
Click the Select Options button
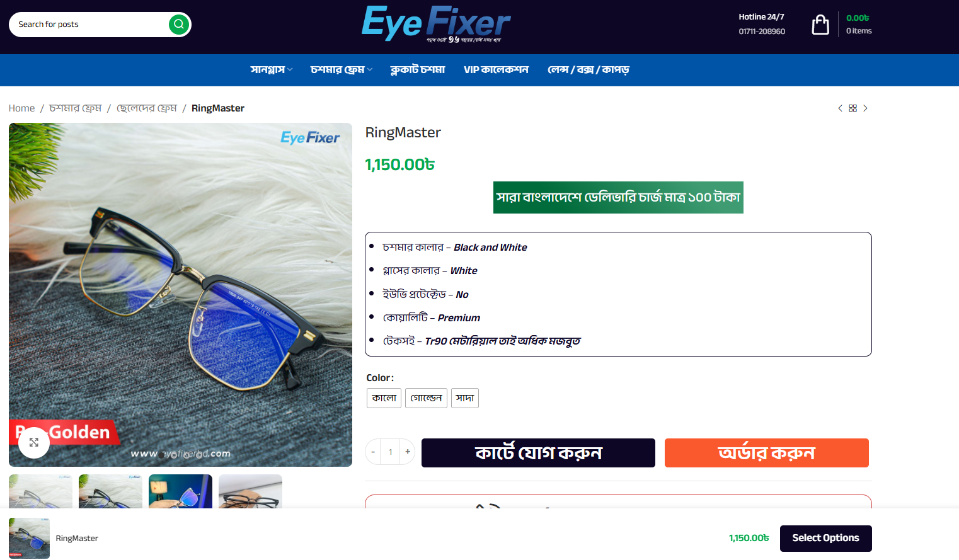(826, 539)
